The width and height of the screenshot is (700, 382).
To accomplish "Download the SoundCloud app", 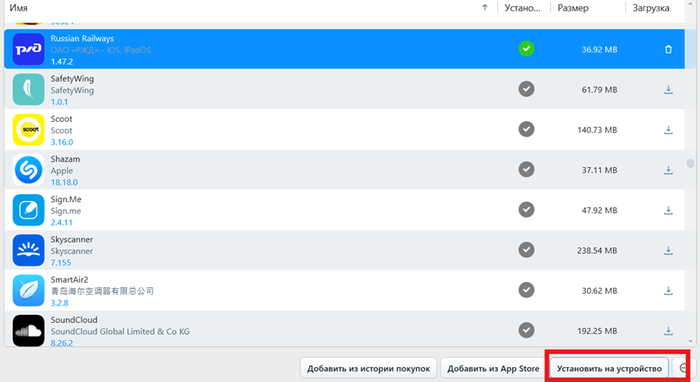I will [x=668, y=331].
